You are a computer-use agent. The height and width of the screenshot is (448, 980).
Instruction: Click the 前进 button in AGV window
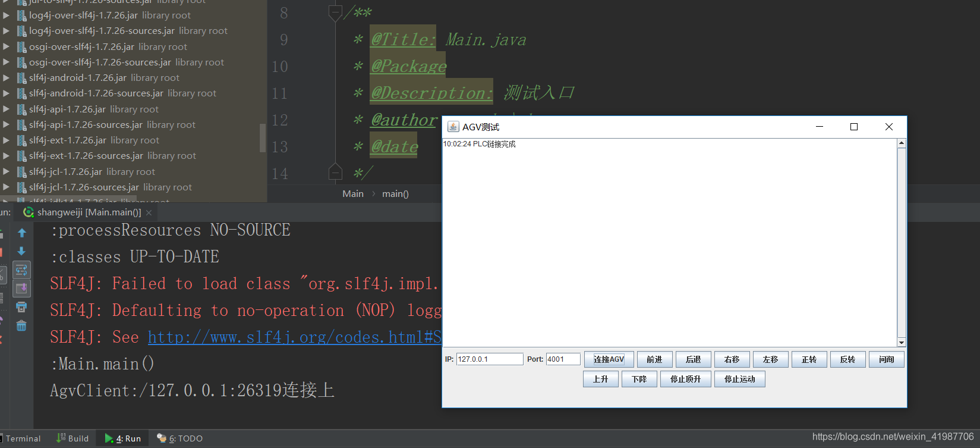(x=655, y=359)
